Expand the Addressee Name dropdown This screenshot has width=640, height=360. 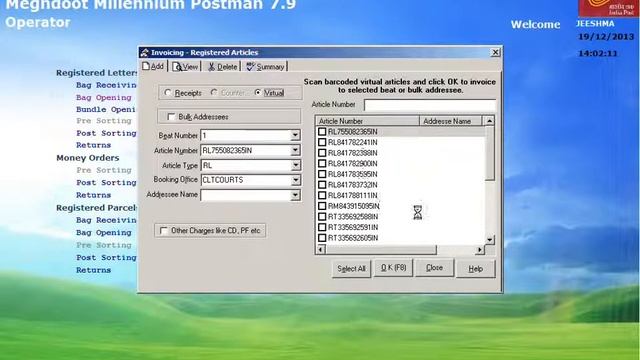coord(295,195)
